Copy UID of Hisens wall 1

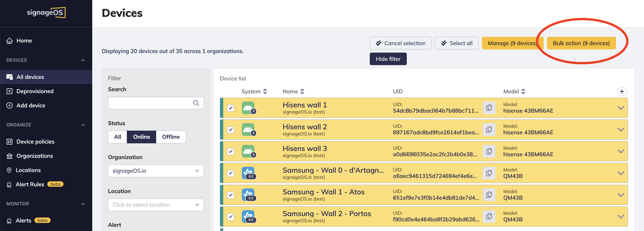coord(489,108)
